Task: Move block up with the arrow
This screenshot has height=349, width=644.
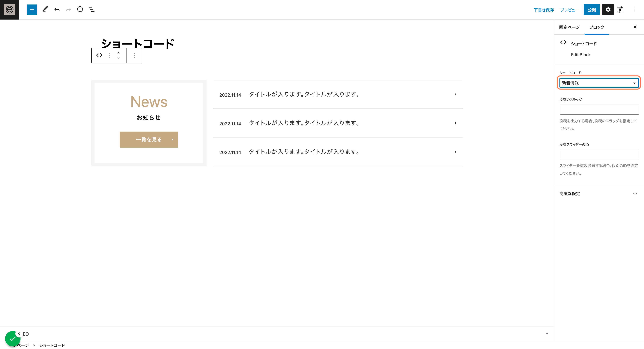Action: (118, 53)
